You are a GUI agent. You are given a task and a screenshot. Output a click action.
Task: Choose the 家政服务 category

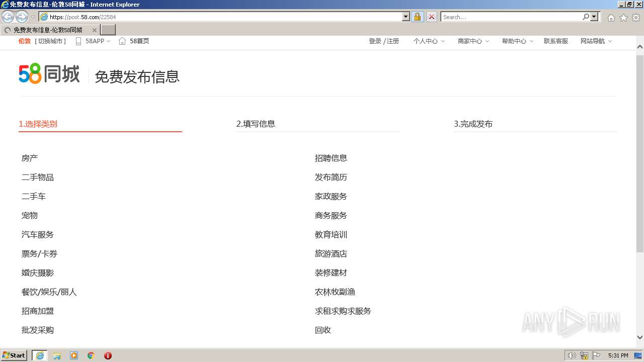pos(331,197)
